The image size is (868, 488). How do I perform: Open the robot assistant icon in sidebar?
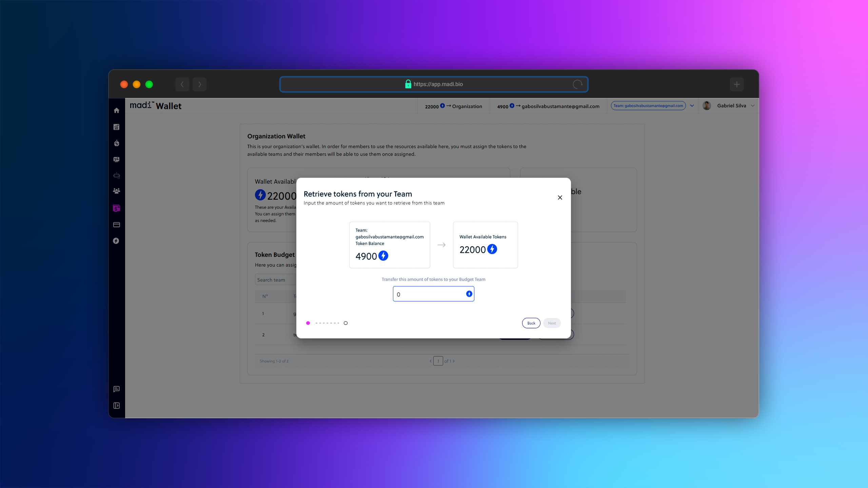[x=116, y=175]
